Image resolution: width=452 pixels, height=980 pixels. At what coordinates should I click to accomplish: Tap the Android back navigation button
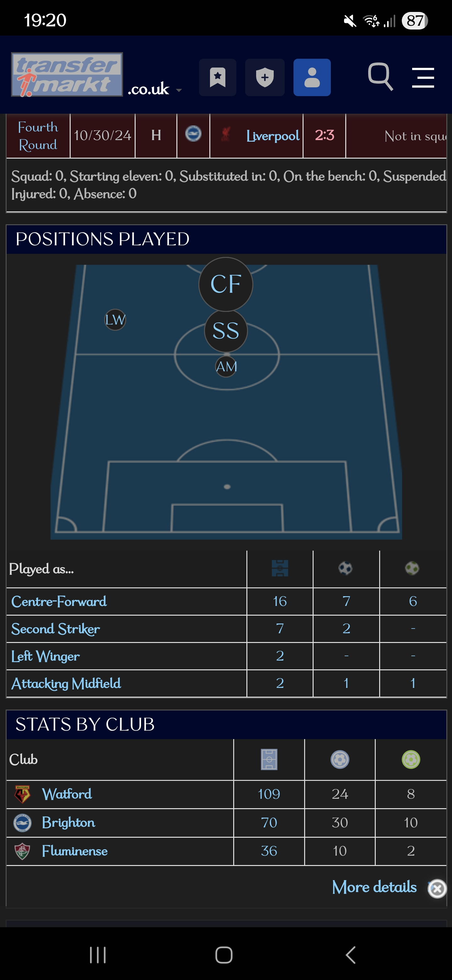pyautogui.click(x=351, y=955)
